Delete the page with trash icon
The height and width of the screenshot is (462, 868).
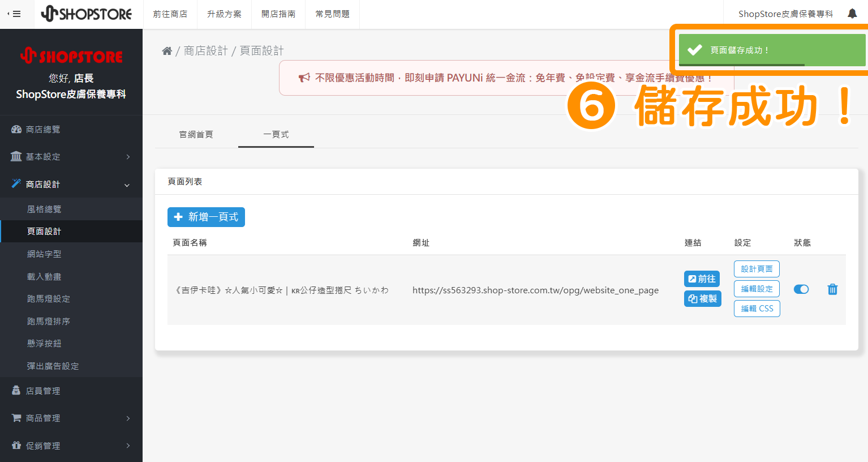point(832,289)
